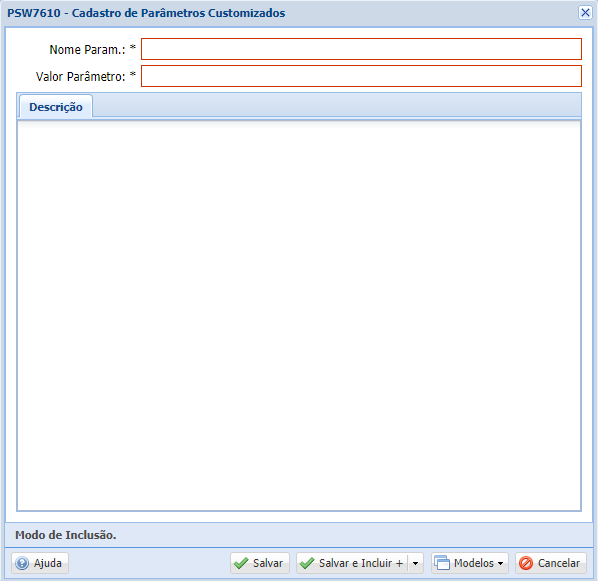The width and height of the screenshot is (598, 581).
Task: Select the Descrição tab
Action: tap(56, 107)
